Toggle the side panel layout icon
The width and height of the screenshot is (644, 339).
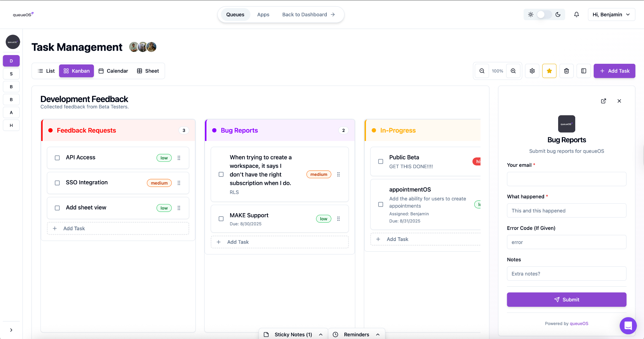tap(584, 71)
